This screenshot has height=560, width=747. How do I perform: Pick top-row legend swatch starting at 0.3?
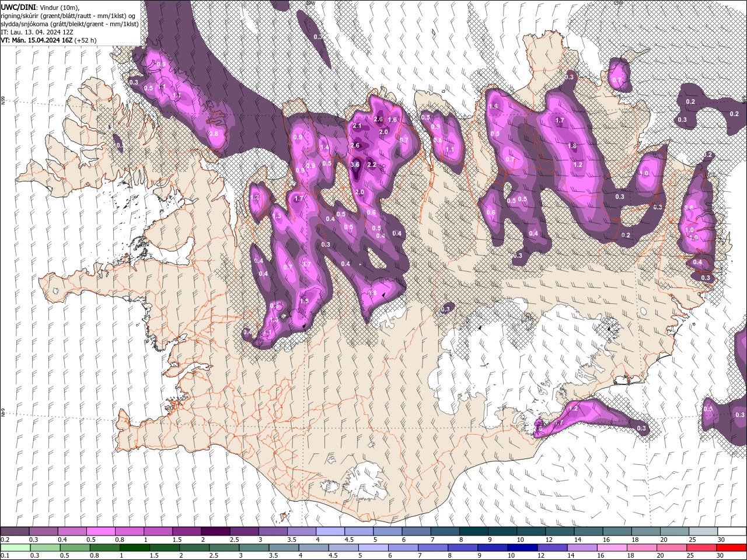(x=44, y=531)
